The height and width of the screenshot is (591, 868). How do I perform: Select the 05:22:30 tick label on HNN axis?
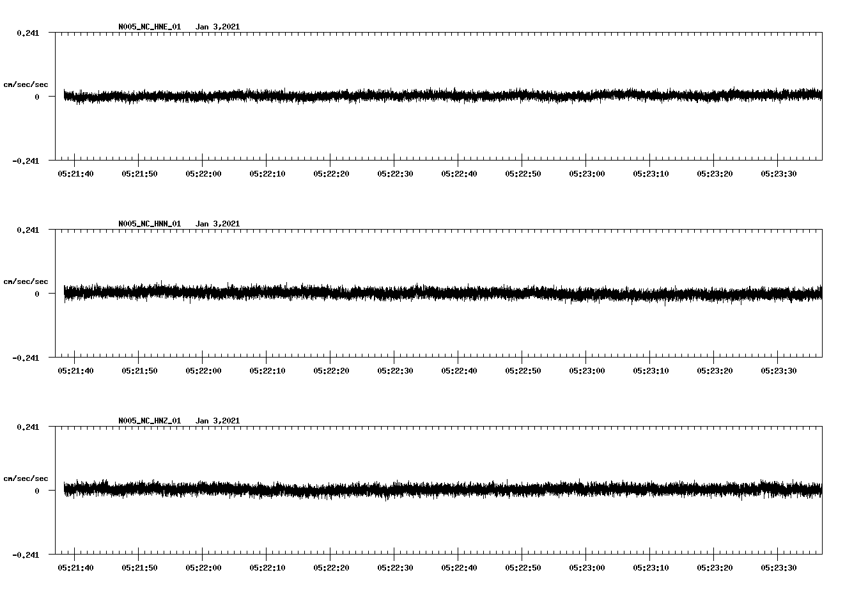click(394, 370)
